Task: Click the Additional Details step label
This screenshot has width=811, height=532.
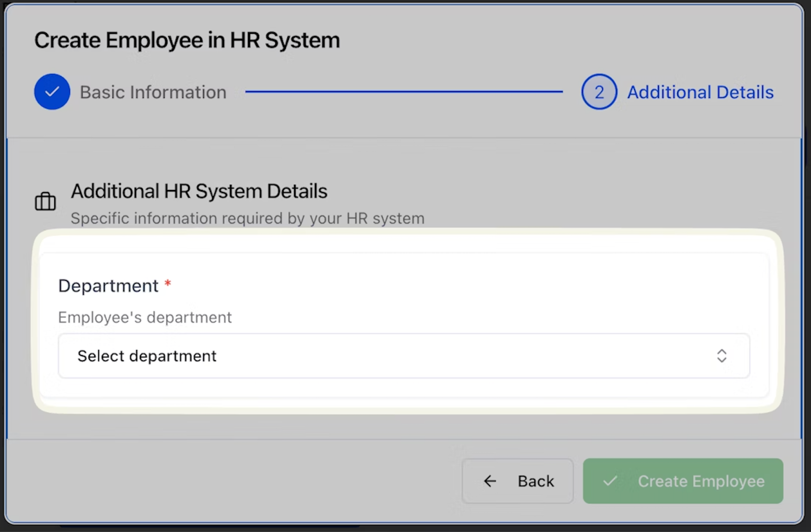Action: tap(701, 92)
